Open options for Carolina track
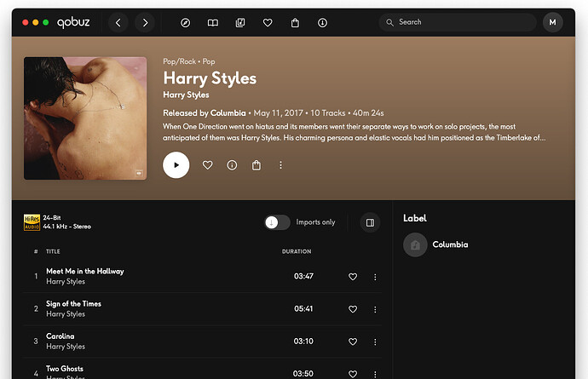Viewport: 588px width, 379px height. tap(375, 342)
